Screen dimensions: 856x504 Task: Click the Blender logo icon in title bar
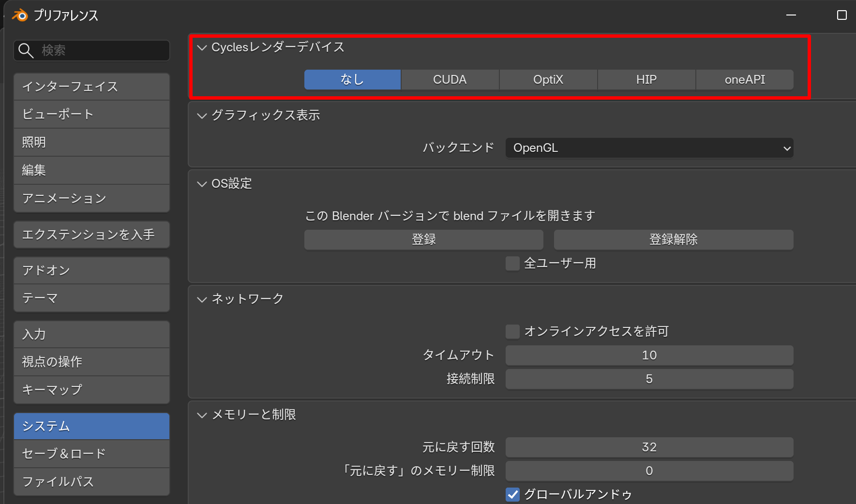(20, 15)
